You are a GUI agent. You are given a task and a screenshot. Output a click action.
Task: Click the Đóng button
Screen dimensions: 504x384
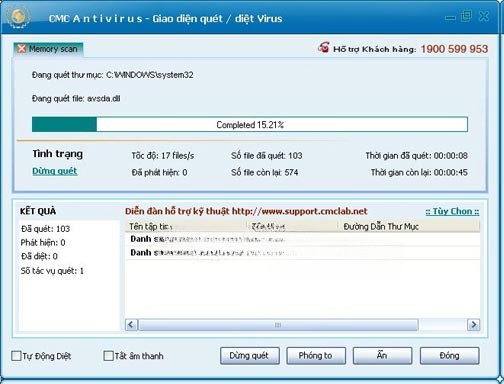point(449,356)
